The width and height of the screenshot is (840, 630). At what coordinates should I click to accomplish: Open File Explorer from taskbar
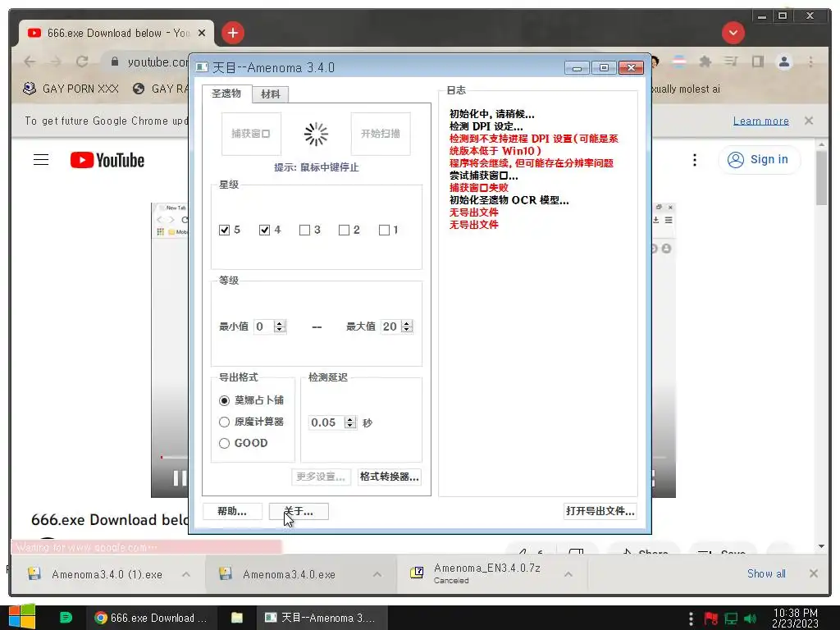click(237, 618)
